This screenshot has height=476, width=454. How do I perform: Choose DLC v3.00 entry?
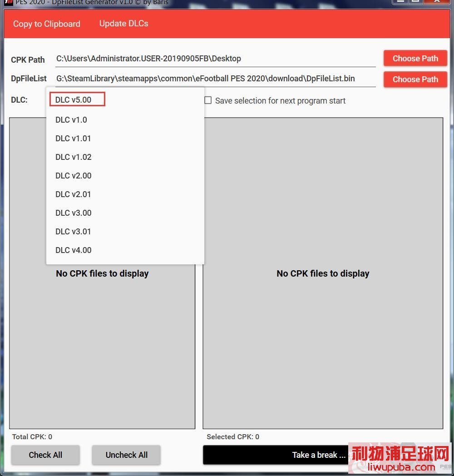click(125, 213)
